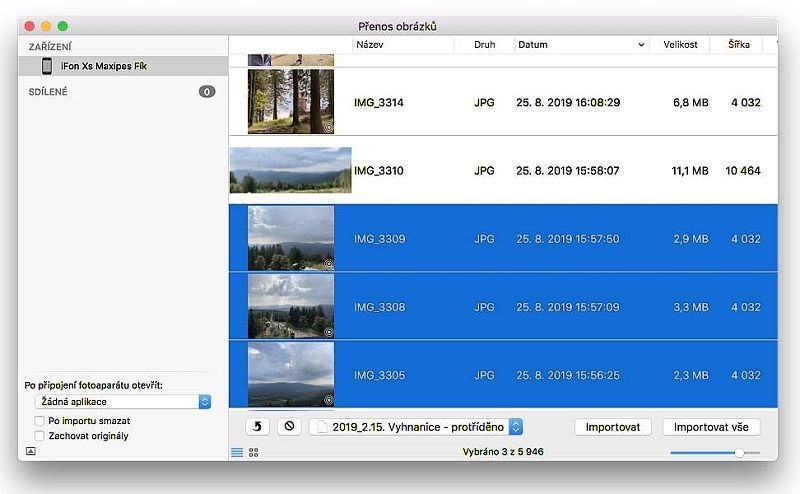
Task: Click the "Vybráno 3 z 5 946" status text
Action: tap(503, 452)
